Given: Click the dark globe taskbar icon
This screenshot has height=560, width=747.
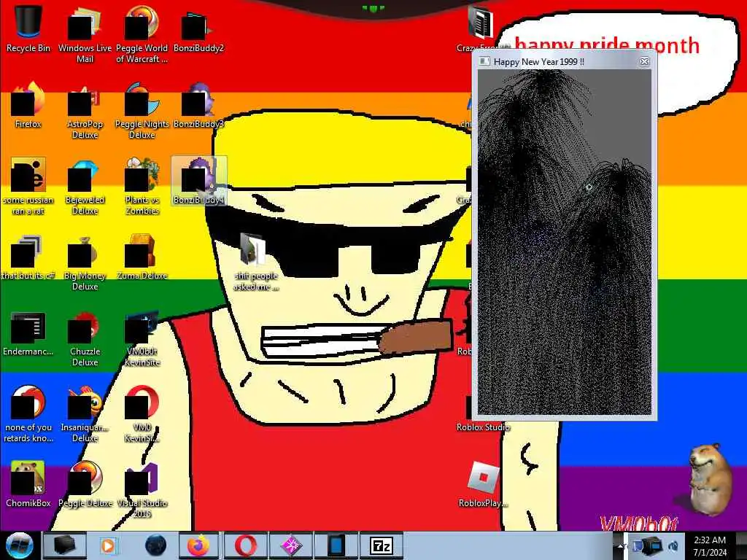Looking at the screenshot, I should (x=155, y=545).
